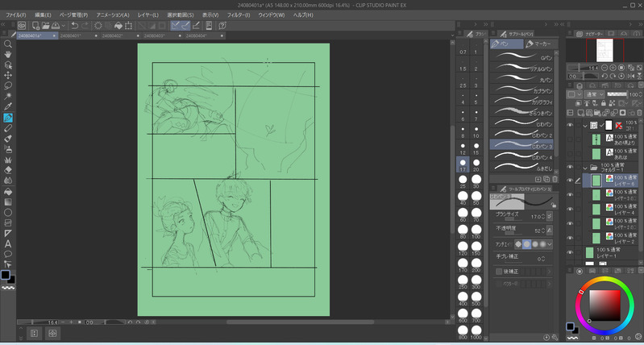Image resolution: width=644 pixels, height=345 pixels.
Task: Click the Clip Studio launcher icon
Action: tap(22, 26)
